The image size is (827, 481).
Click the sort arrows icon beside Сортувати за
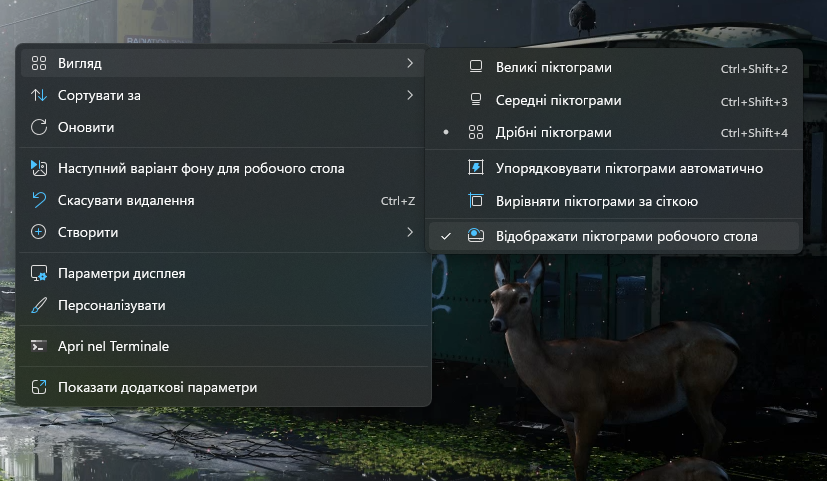point(39,96)
